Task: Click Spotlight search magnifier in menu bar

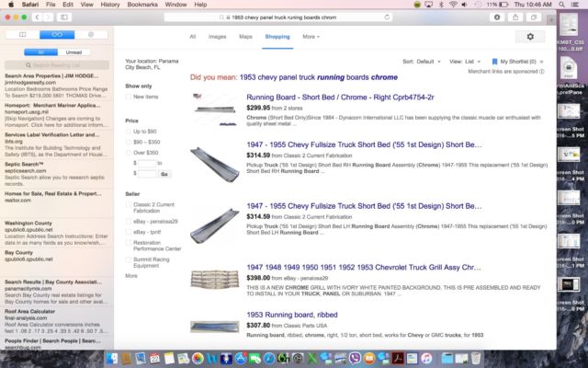Action: pyautogui.click(x=561, y=5)
